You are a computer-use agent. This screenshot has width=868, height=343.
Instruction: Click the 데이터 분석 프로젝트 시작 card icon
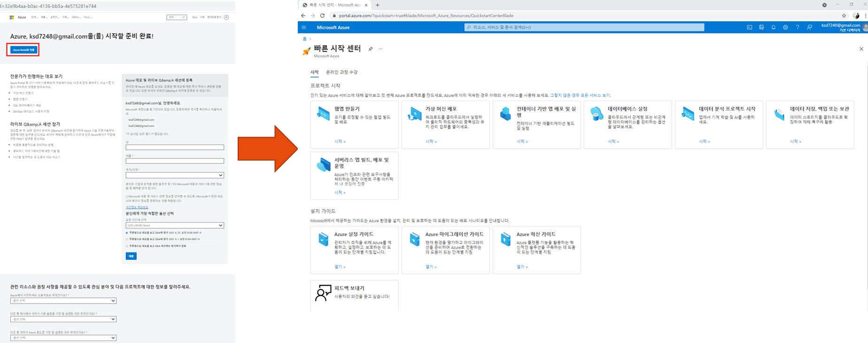(688, 114)
